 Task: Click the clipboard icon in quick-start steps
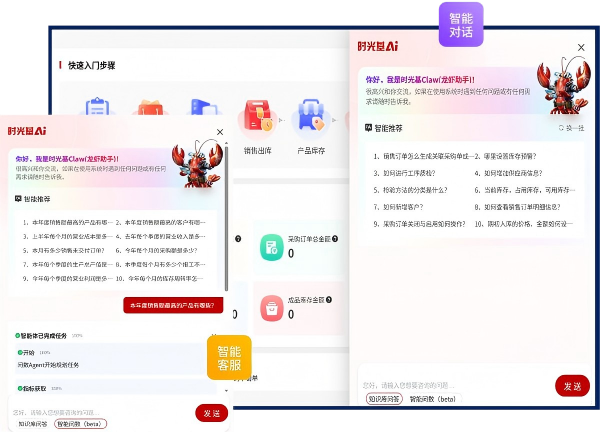[97, 106]
